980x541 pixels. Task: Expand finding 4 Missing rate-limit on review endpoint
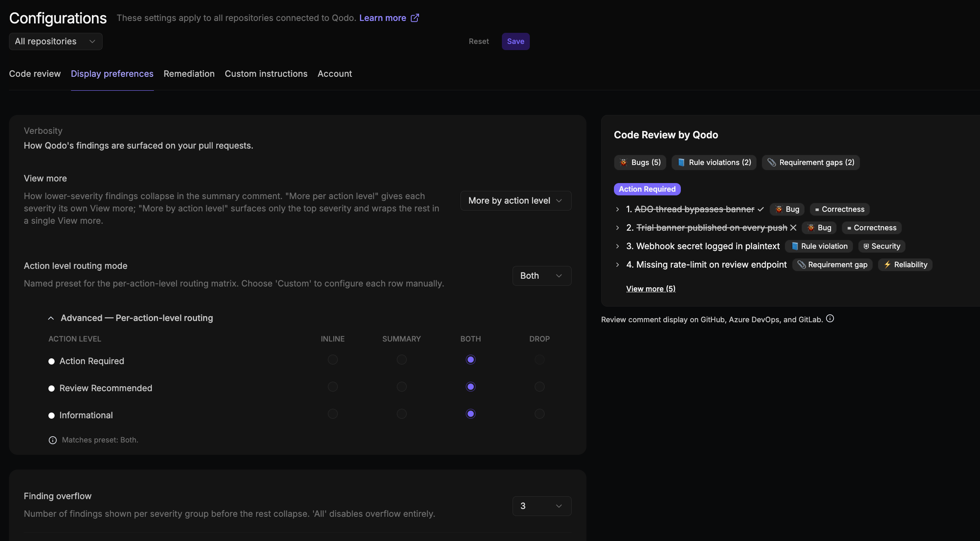617,265
